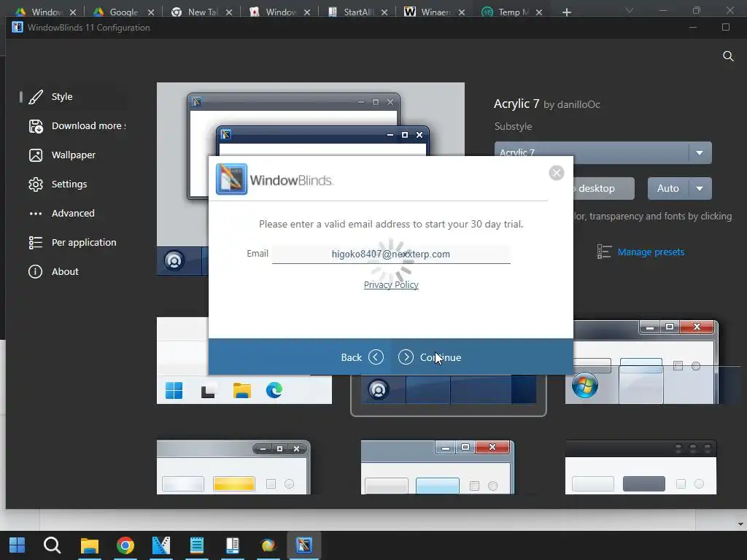Click the Continue right-arrow circle icon
Viewport: 747px width, 560px height.
tap(406, 357)
